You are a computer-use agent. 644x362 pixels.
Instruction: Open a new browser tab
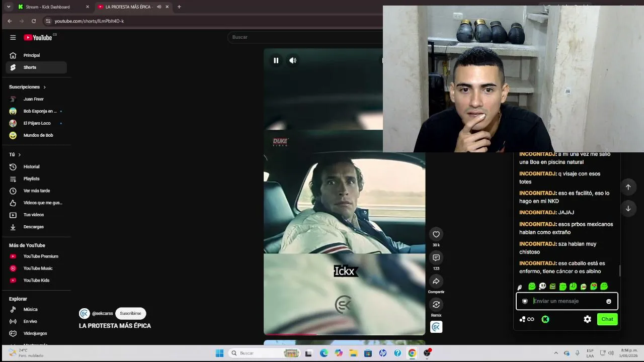(179, 7)
